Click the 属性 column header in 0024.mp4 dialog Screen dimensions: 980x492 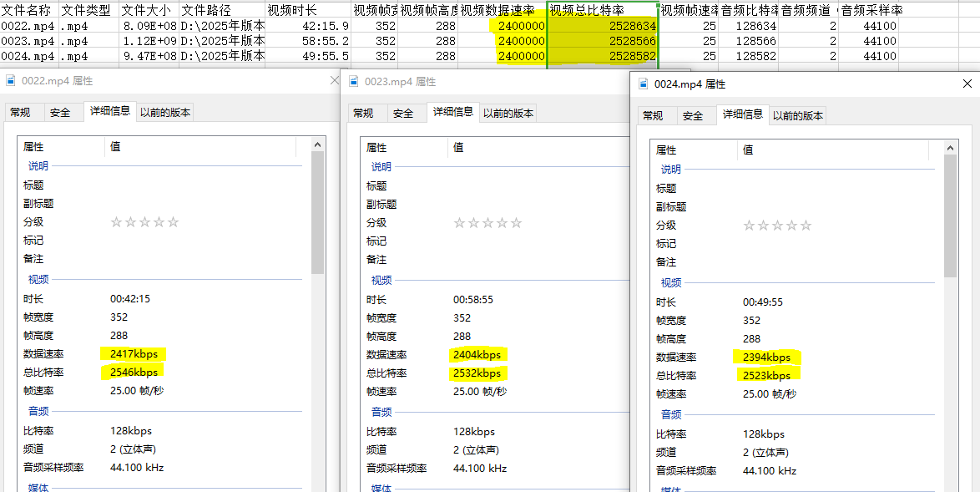tap(694, 150)
